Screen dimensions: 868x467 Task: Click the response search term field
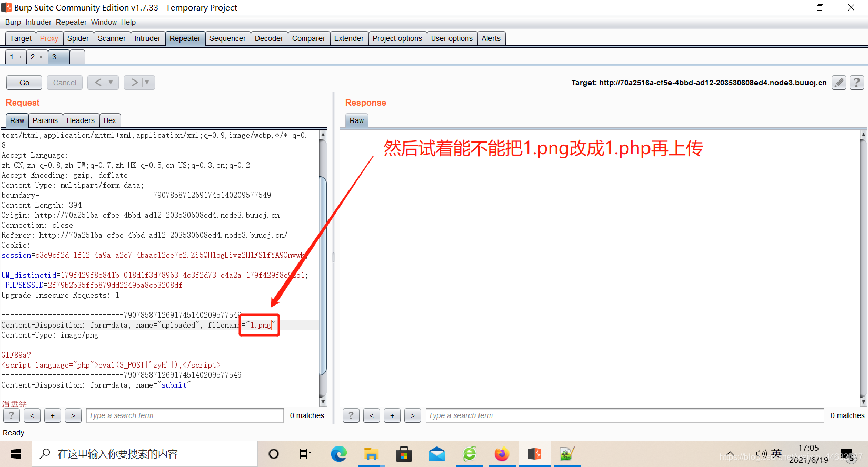click(x=625, y=415)
